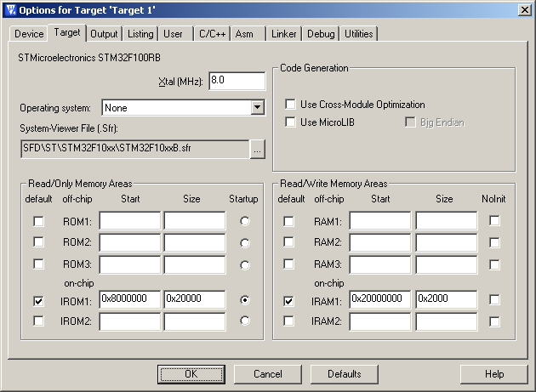Enable Use Cross-Module Optimization

point(291,105)
